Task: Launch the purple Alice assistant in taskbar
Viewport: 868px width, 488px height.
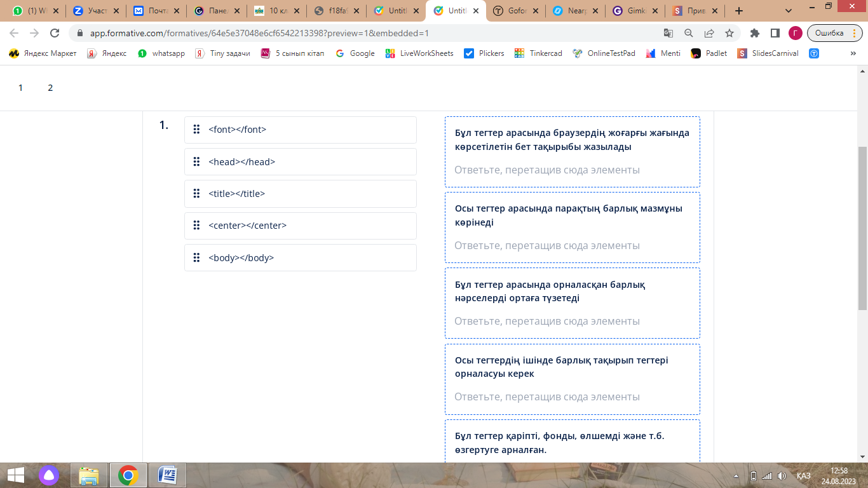Action: click(x=50, y=475)
